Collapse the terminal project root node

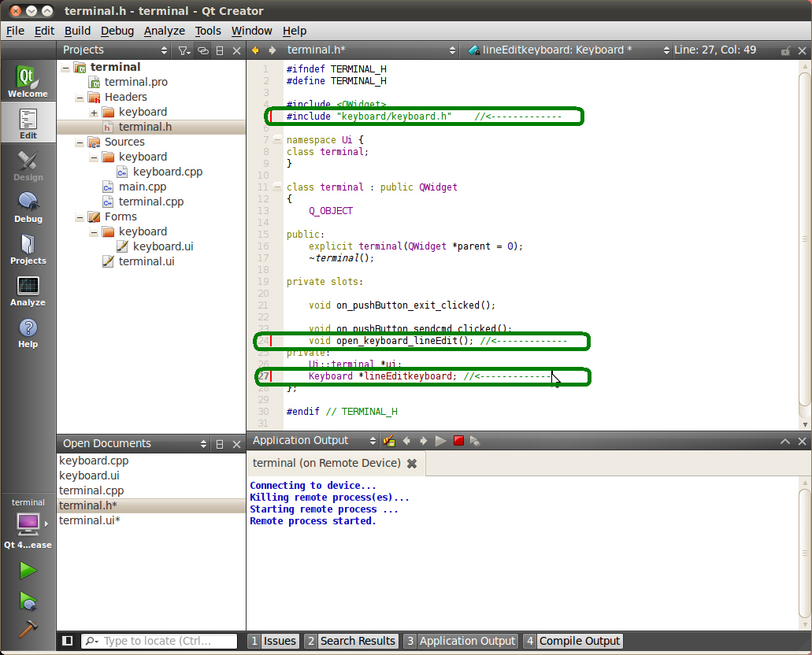pos(65,68)
